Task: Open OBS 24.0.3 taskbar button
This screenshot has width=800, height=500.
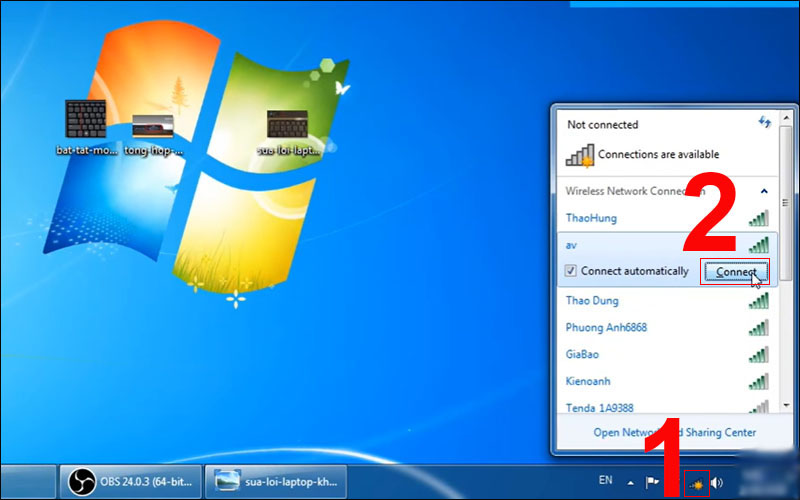Action: click(x=131, y=482)
